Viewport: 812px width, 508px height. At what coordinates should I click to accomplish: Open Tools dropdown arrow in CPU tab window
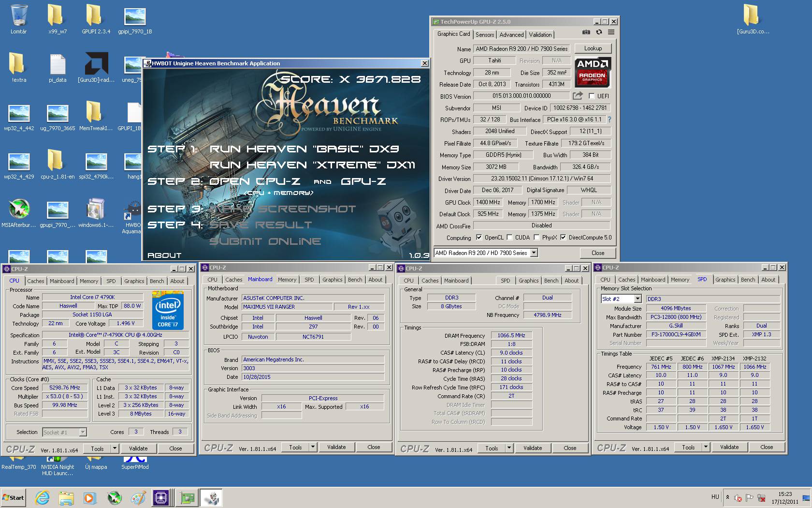115,448
